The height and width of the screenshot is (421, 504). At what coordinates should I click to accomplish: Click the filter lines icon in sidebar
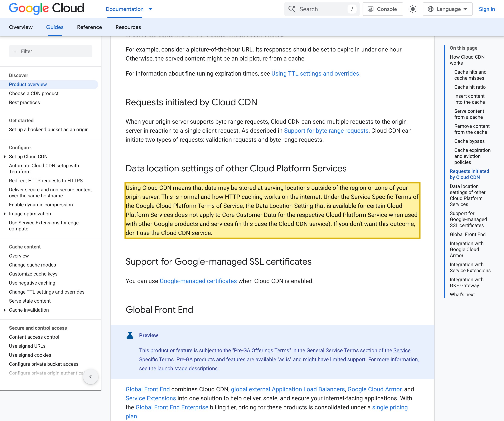pos(15,51)
